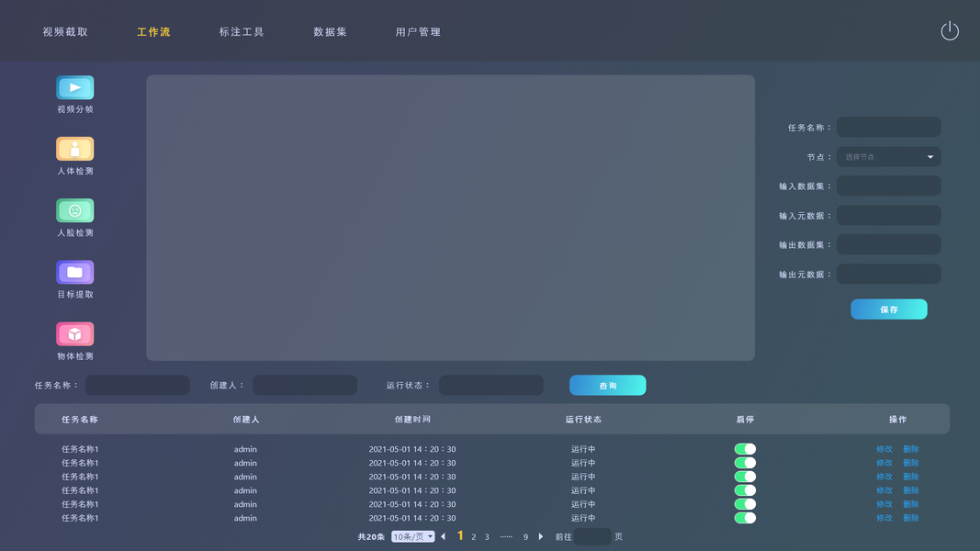Go to next page with right arrow
The width and height of the screenshot is (980, 551).
[x=541, y=536]
